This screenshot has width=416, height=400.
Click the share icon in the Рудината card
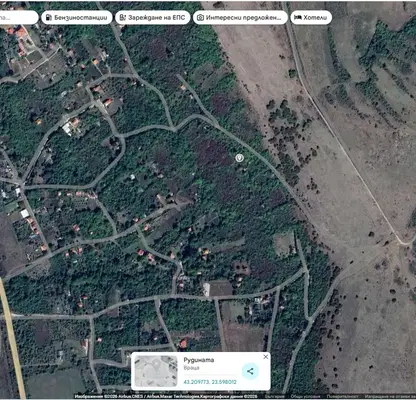point(250,371)
